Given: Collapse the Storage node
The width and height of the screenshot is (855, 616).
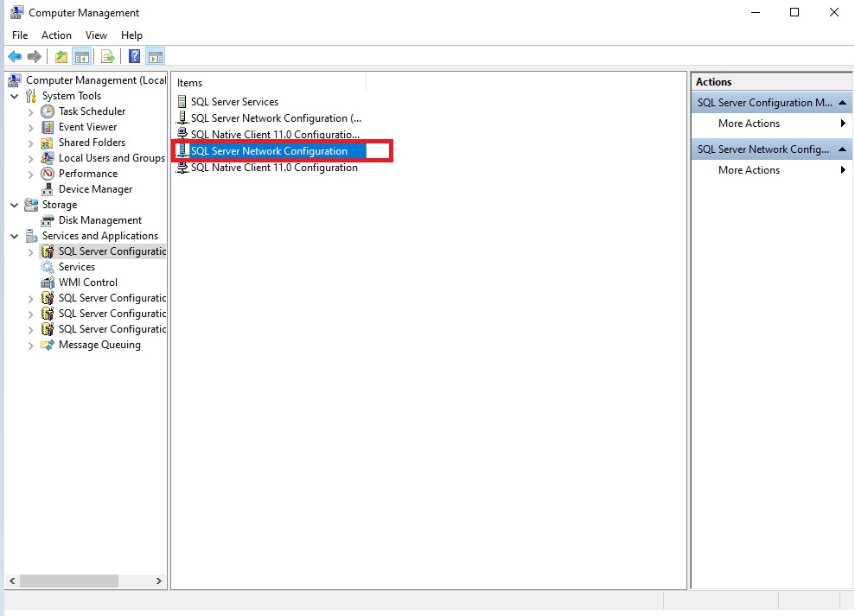Looking at the screenshot, I should coord(14,206).
